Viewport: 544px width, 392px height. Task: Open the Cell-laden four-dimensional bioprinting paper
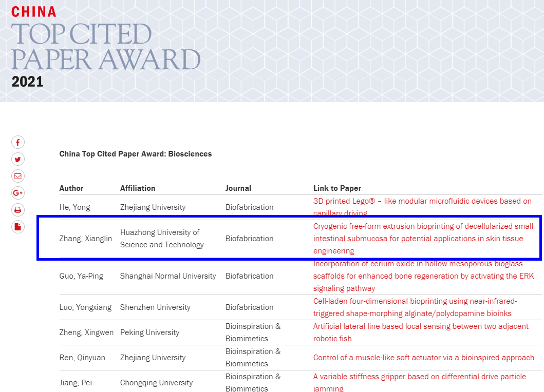(x=415, y=301)
